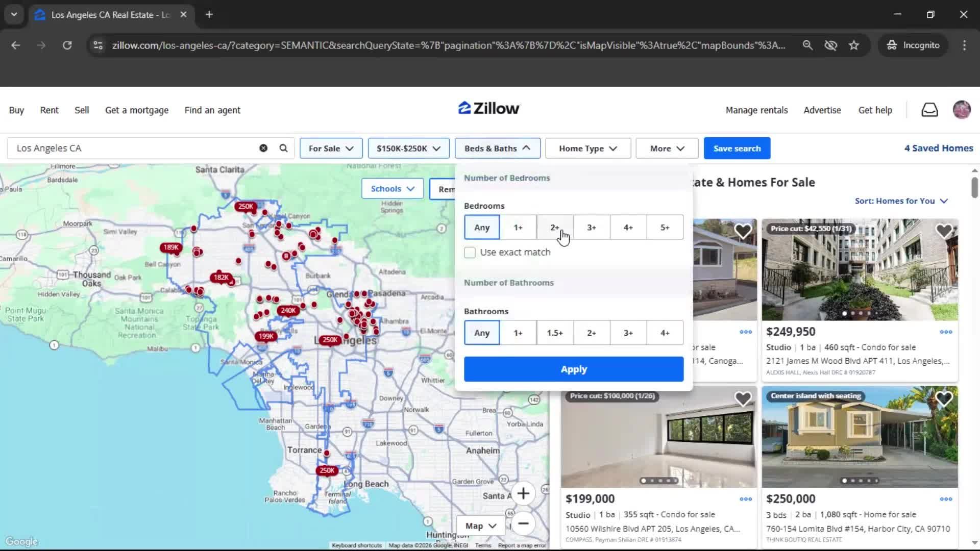This screenshot has height=551, width=980.
Task: Open the Sort: Homes for You dropdown
Action: tap(900, 201)
